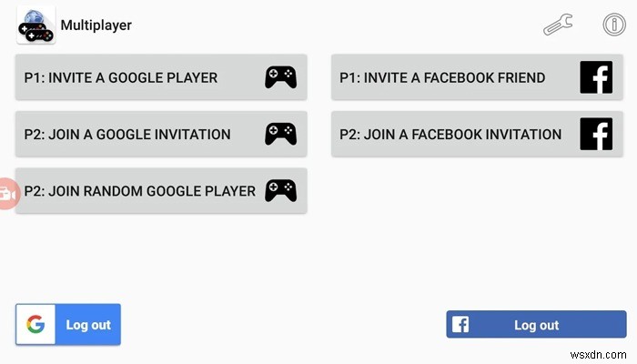The image size is (637, 364).
Task: Log out of Facebook account
Action: click(x=536, y=325)
